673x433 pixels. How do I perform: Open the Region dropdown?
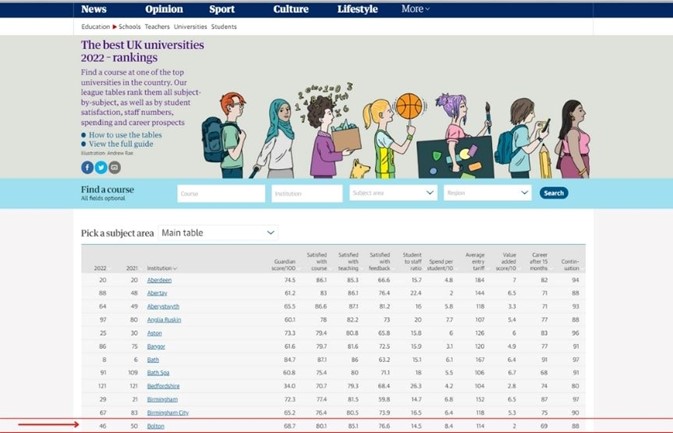488,193
